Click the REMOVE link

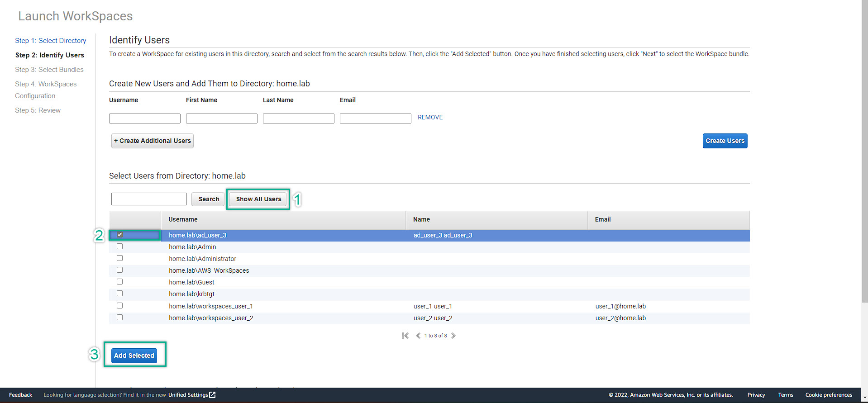[430, 117]
